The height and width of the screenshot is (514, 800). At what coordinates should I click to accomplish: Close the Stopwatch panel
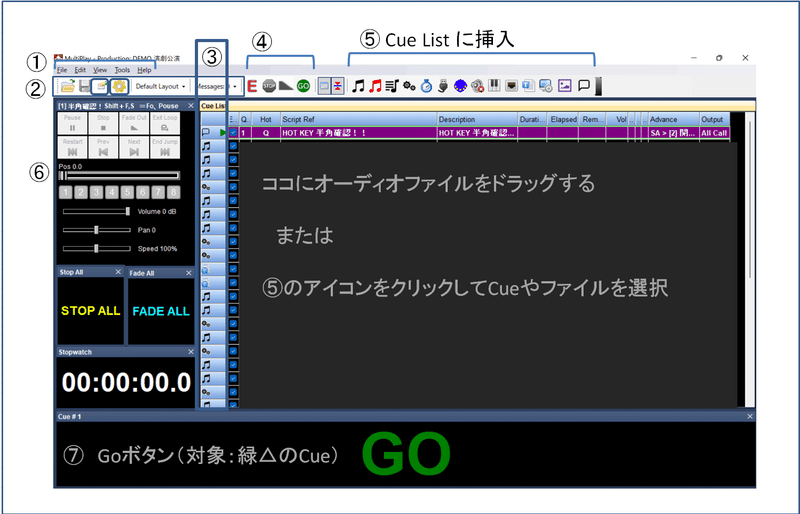[x=191, y=352]
